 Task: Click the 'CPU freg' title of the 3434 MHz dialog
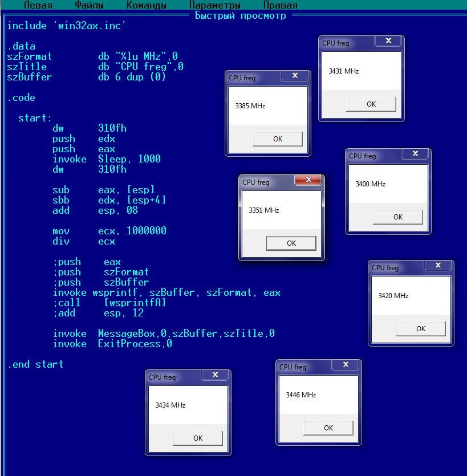click(162, 377)
